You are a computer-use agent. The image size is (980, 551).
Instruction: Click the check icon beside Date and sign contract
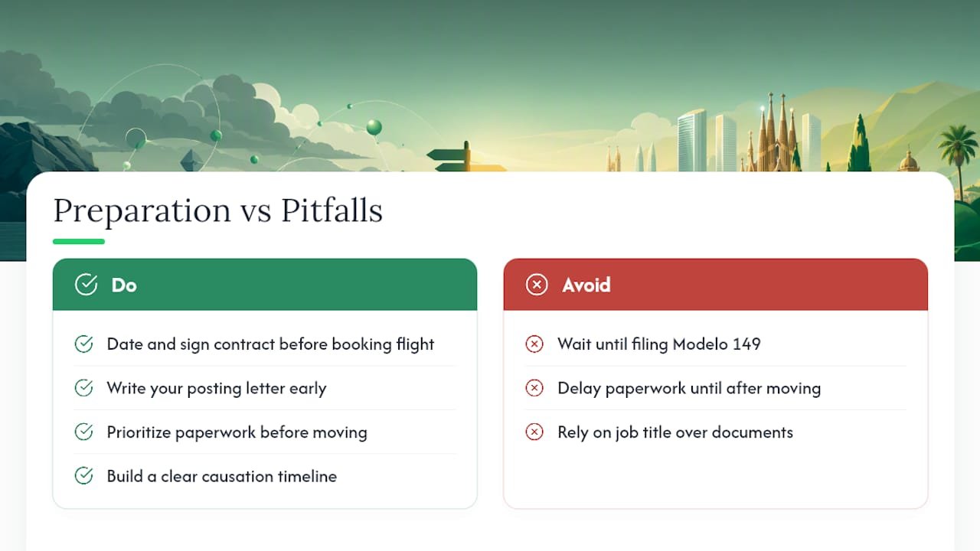[x=84, y=344]
